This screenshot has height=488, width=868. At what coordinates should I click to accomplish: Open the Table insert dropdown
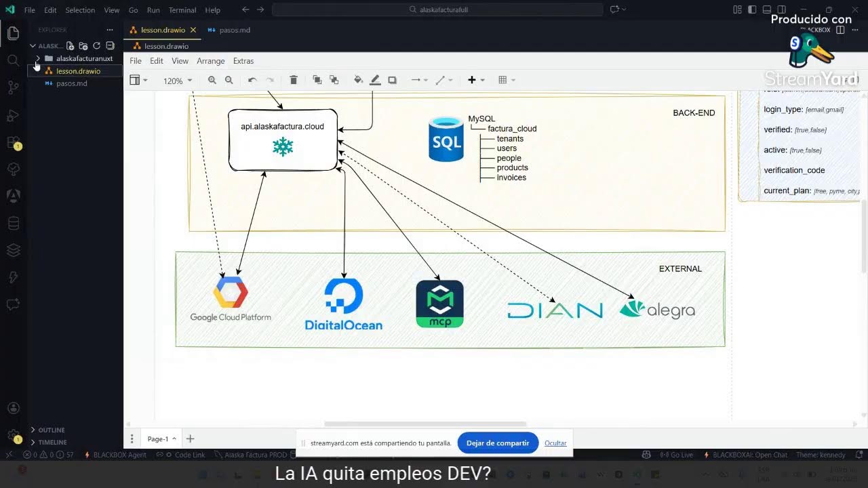pos(507,80)
